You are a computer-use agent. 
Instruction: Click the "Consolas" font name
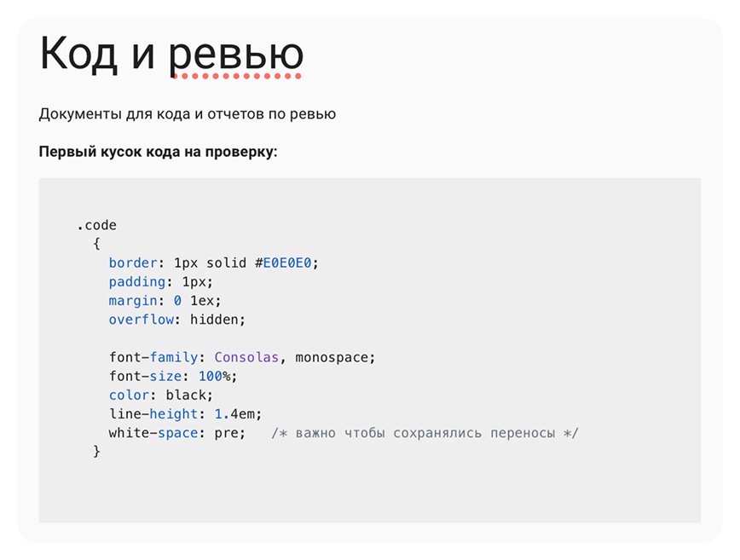(x=246, y=357)
